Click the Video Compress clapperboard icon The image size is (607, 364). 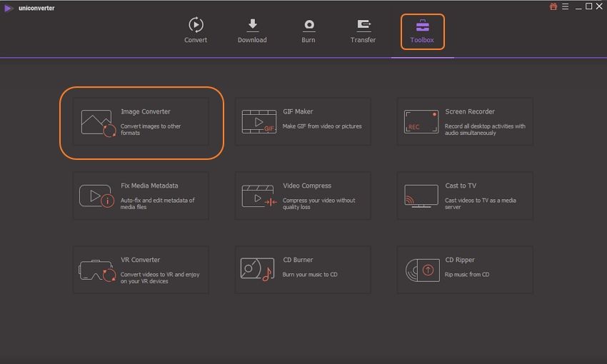point(259,196)
